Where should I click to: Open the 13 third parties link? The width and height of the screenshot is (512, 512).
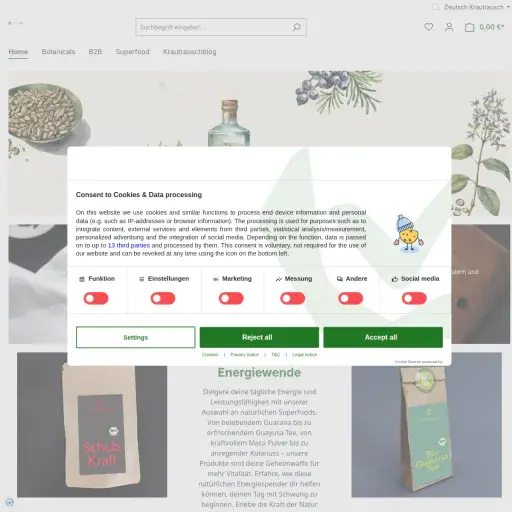pyautogui.click(x=129, y=245)
